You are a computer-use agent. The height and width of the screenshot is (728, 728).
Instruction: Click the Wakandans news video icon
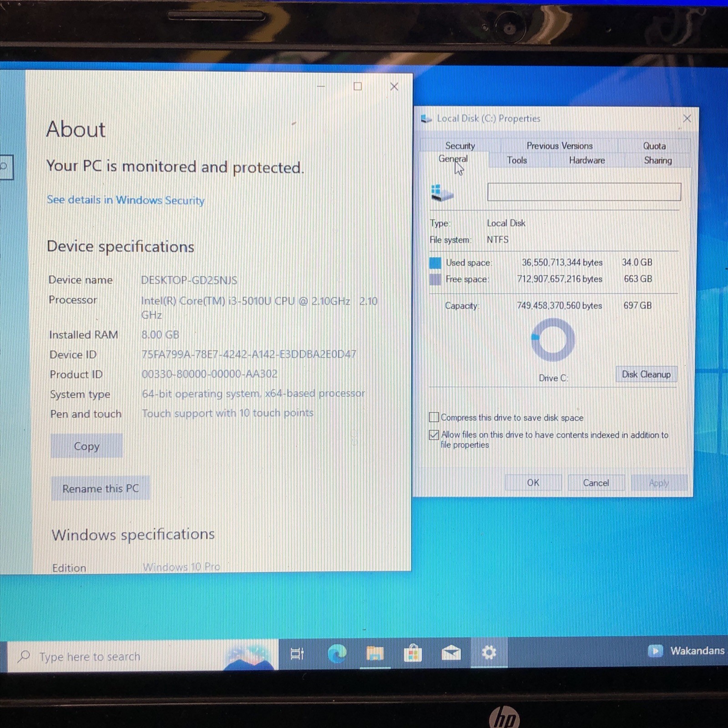(x=655, y=651)
